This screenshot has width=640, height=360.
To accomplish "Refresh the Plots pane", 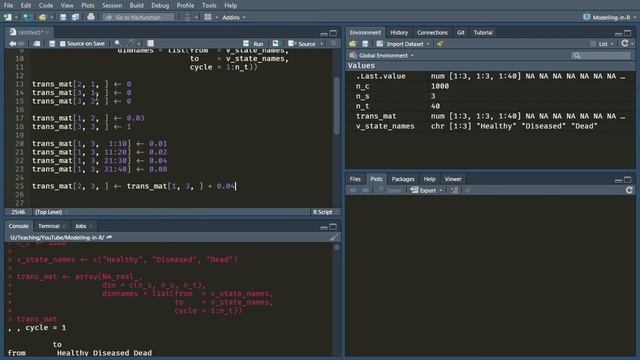I will pos(629,190).
